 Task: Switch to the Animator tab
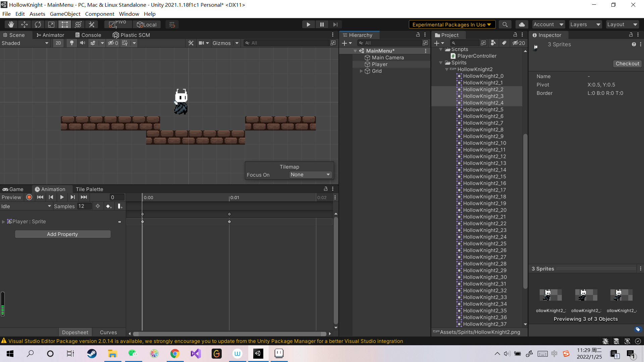[50, 35]
